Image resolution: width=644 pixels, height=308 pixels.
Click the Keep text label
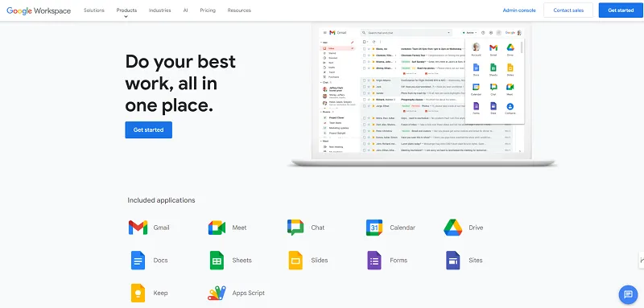160,293
